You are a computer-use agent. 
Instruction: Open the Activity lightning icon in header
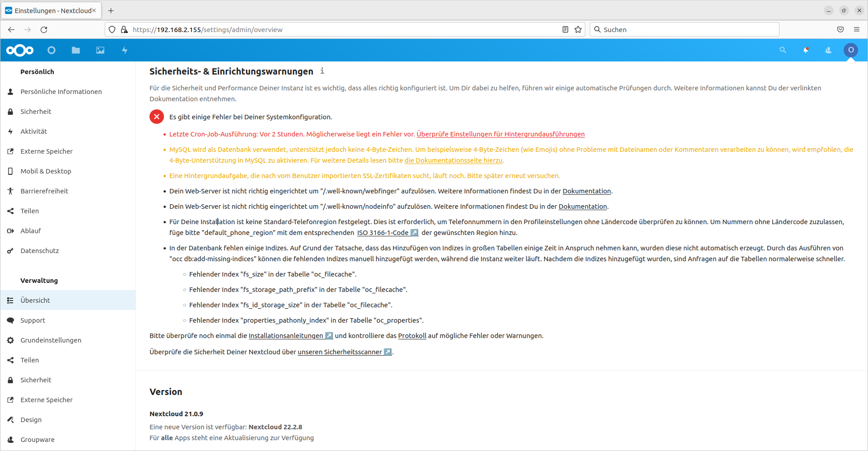125,50
